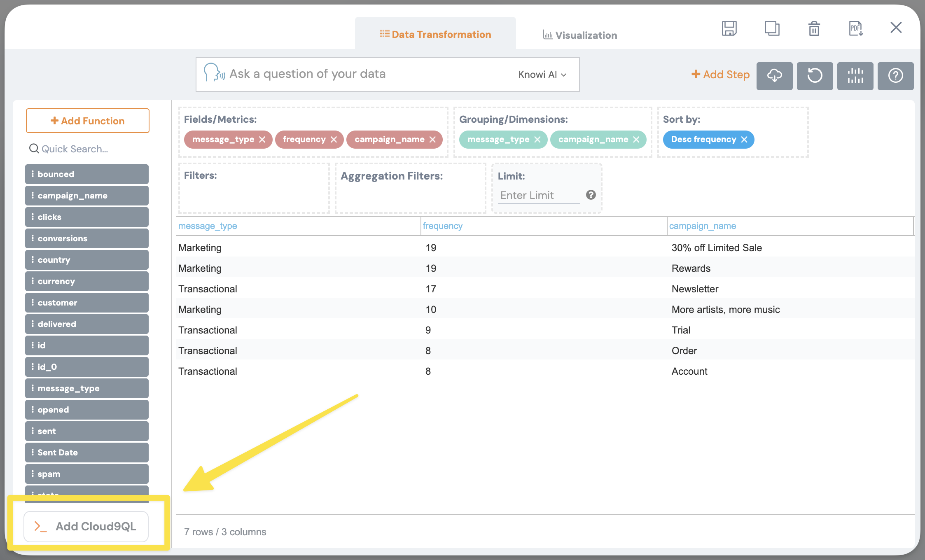Click the Add Cloud9QL button
This screenshot has height=560, width=925.
86,526
